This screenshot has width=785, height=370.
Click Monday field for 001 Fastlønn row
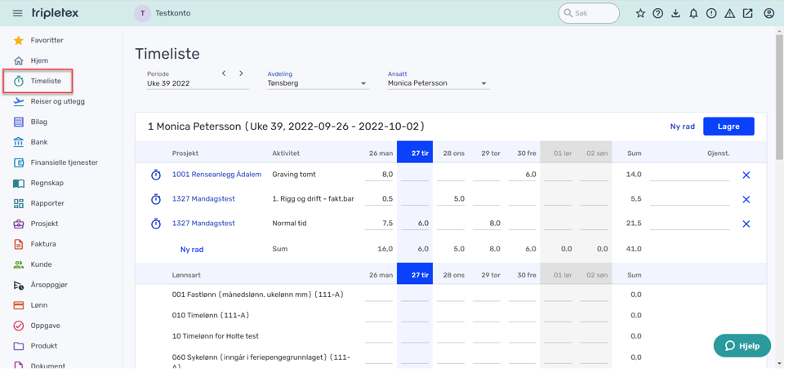click(x=379, y=295)
